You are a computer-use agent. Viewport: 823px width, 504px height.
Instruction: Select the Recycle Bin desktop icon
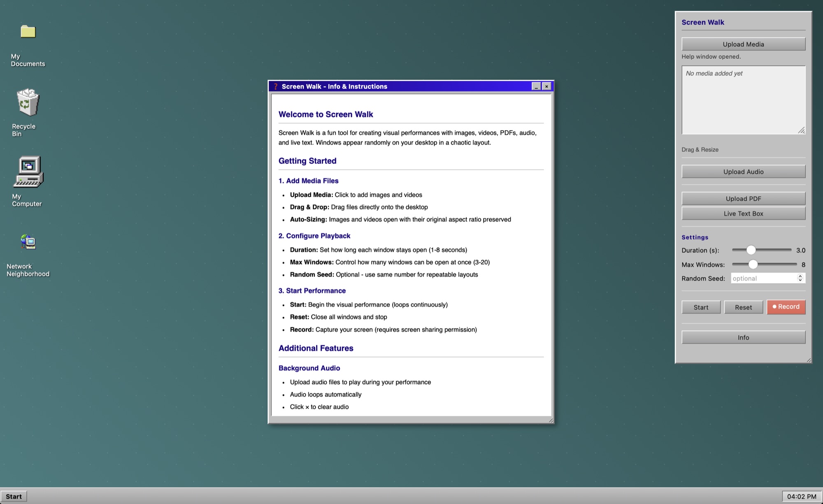tap(28, 102)
